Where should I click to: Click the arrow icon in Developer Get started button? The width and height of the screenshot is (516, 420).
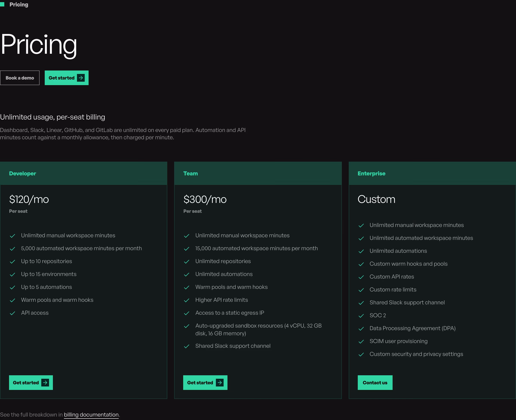coord(45,383)
